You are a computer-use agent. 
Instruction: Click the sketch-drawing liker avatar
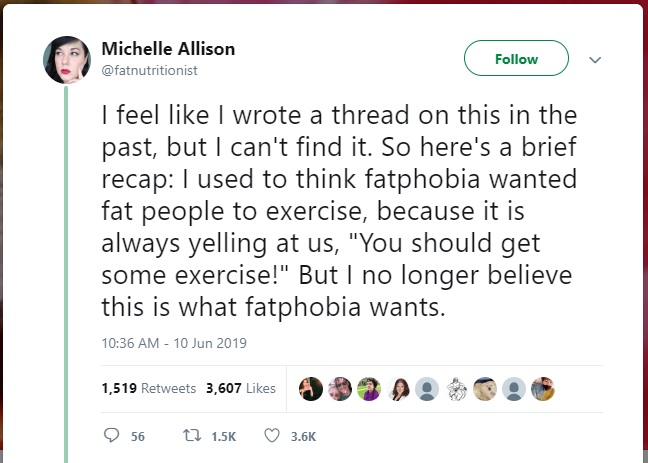point(456,389)
